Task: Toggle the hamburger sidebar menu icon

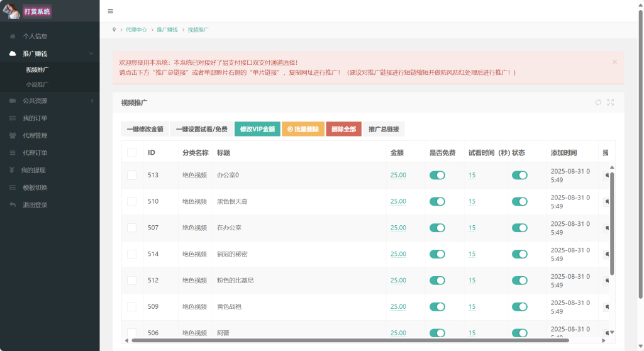Action: (111, 11)
